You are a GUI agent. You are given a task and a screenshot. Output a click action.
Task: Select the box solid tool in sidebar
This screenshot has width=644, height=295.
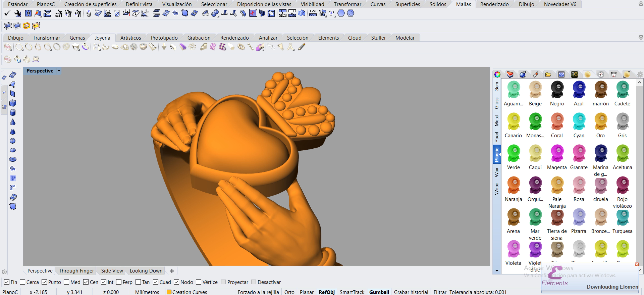13,103
